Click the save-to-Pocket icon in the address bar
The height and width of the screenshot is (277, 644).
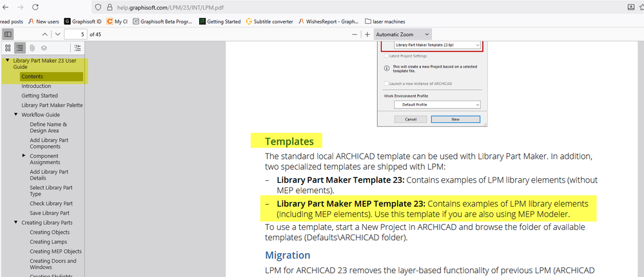(x=631, y=7)
